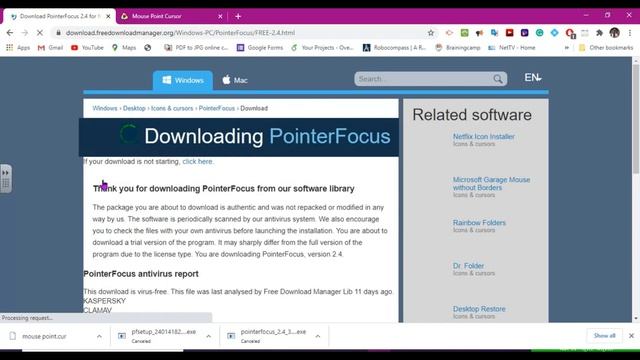This screenshot has width=640, height=360.
Task: Go to the Desktop breadcrumb
Action: [x=134, y=108]
